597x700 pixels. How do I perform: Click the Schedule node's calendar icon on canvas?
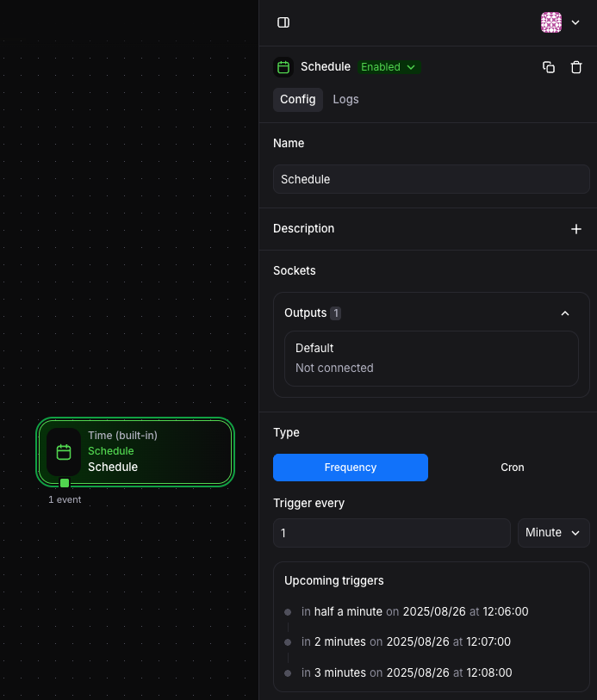(x=64, y=452)
